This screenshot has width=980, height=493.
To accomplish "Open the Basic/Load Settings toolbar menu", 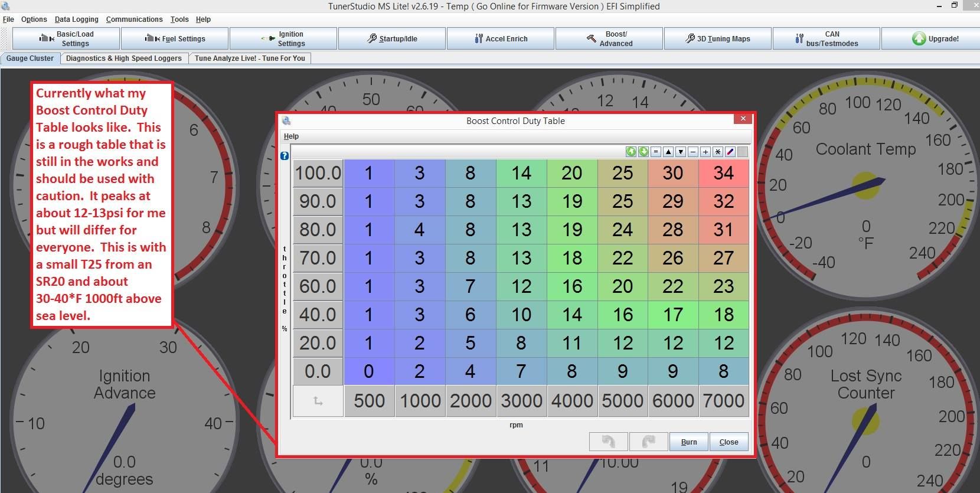I will (66, 39).
